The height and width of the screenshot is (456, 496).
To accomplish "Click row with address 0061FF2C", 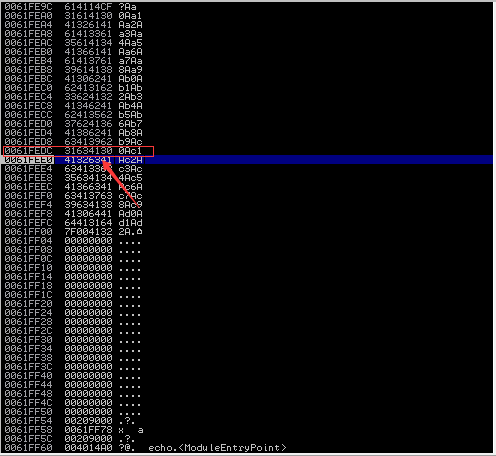I will 247,331.
